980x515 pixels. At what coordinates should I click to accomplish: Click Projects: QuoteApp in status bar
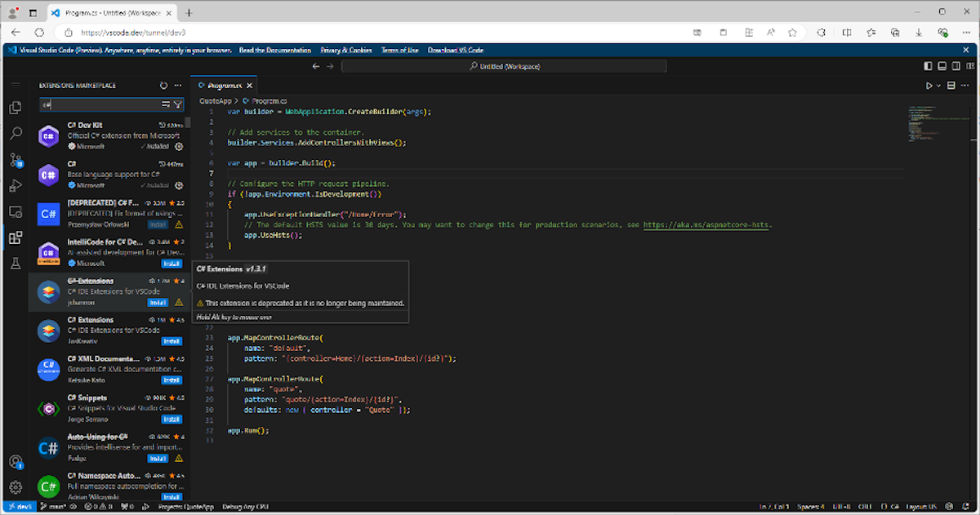185,507
